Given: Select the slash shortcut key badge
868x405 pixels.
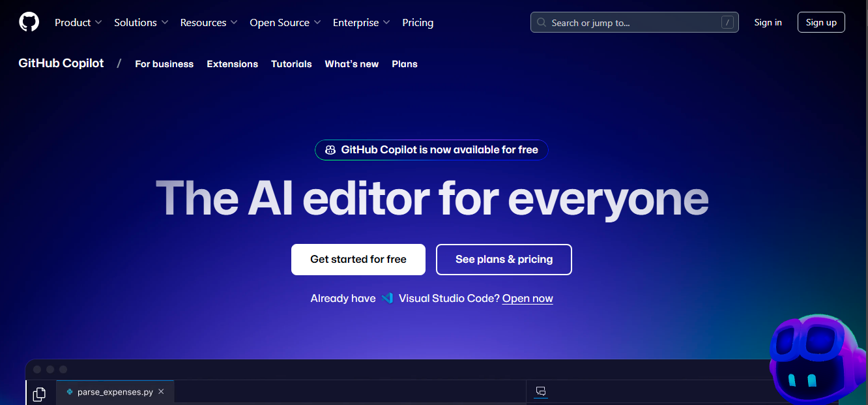Looking at the screenshot, I should (x=727, y=22).
